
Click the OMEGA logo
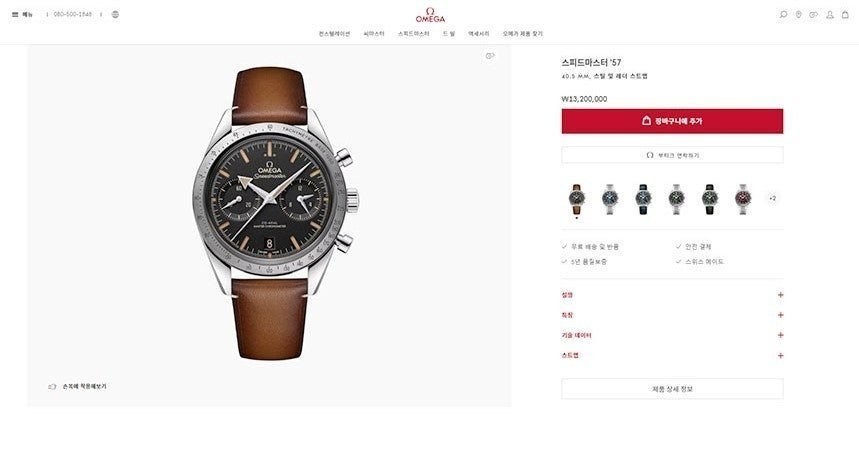point(430,15)
